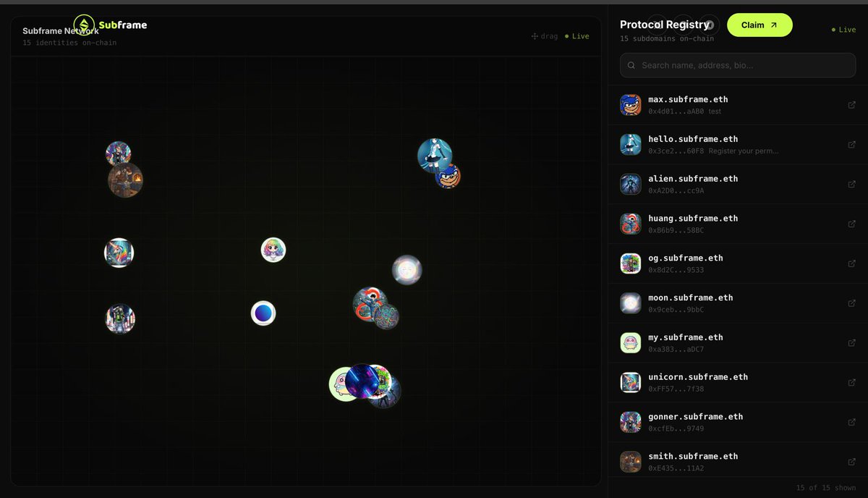Click the moon.subframe.eth avatar thumbnail
868x498 pixels.
pyautogui.click(x=631, y=303)
